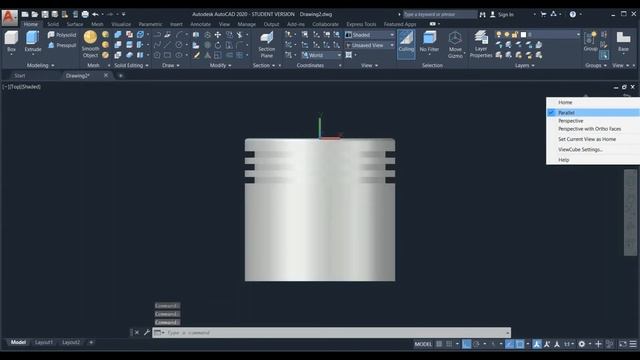Click the keyword search field
Viewport: 640px width, 360px height.
(440, 14)
